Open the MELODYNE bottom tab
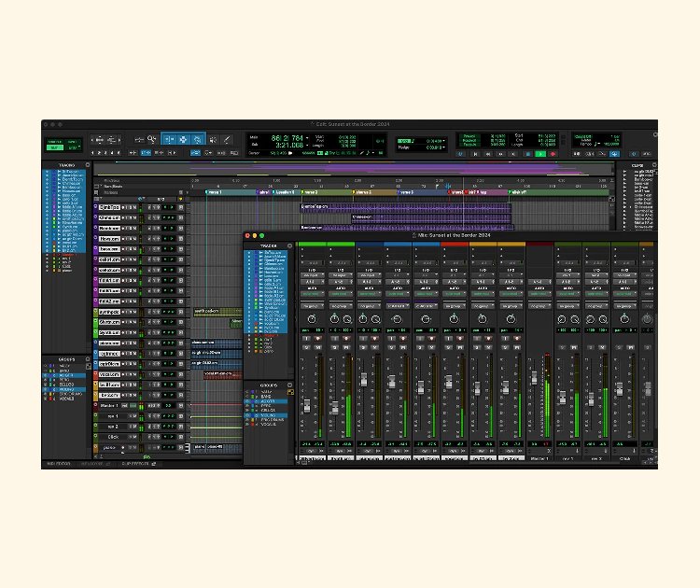This screenshot has height=588, width=700. (x=94, y=464)
